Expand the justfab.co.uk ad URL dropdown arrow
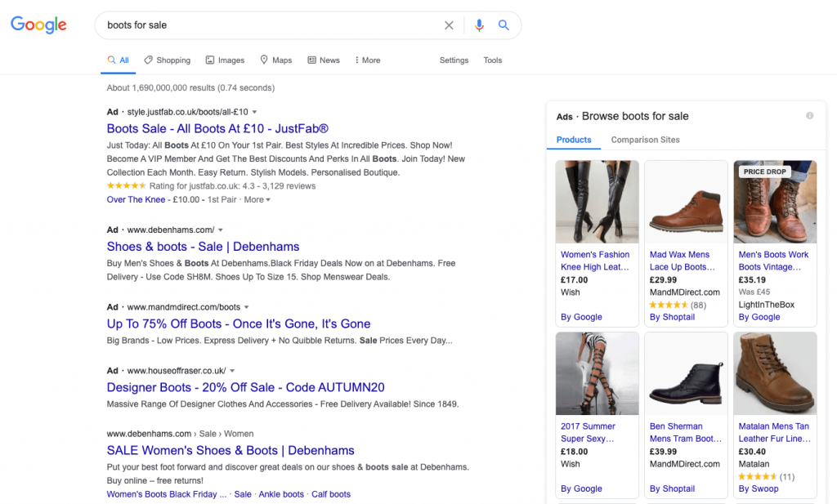 pyautogui.click(x=255, y=112)
